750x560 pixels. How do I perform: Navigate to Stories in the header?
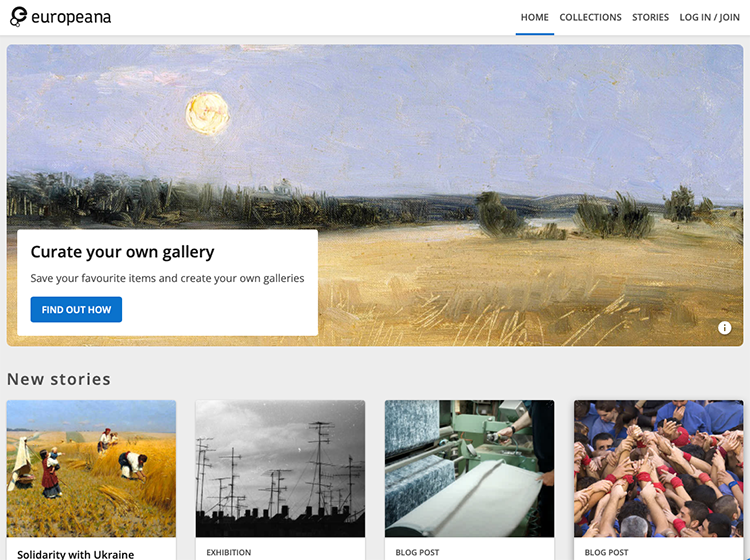point(650,17)
